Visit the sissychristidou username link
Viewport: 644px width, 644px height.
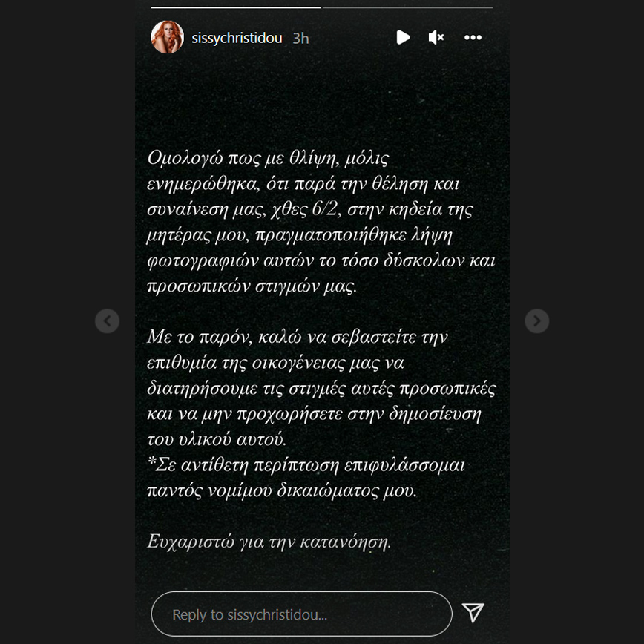click(237, 38)
